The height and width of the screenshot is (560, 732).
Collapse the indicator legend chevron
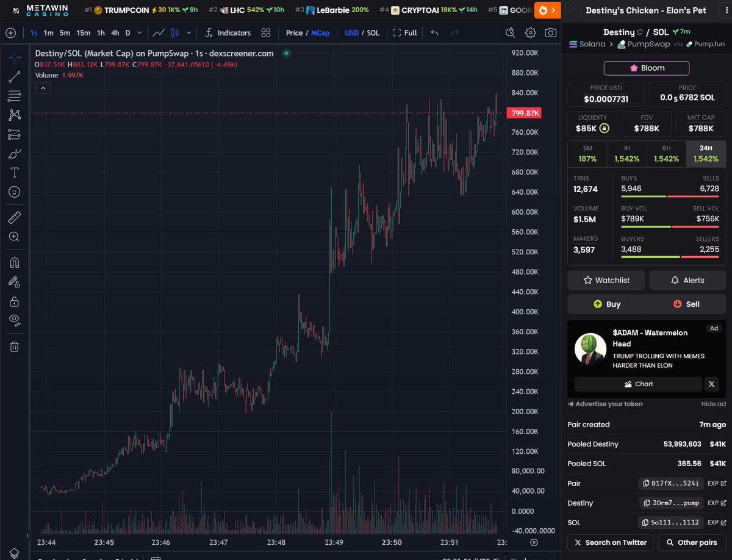coord(43,88)
